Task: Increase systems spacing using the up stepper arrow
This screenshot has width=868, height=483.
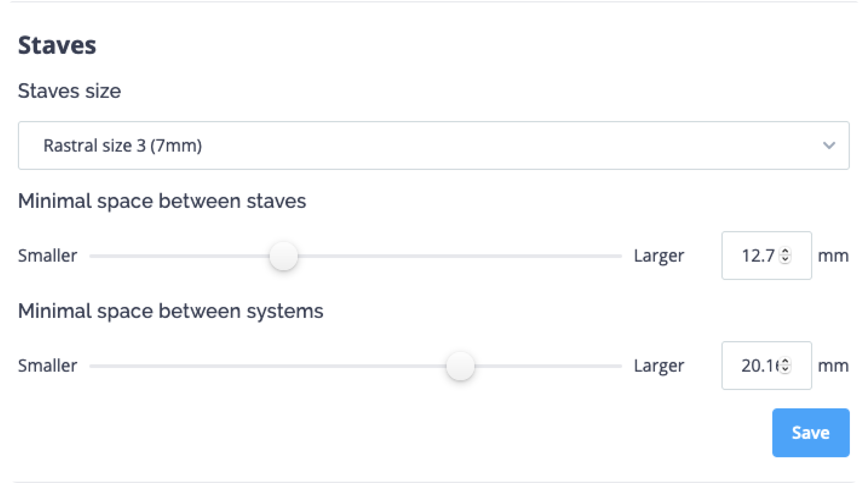Action: pos(785,361)
